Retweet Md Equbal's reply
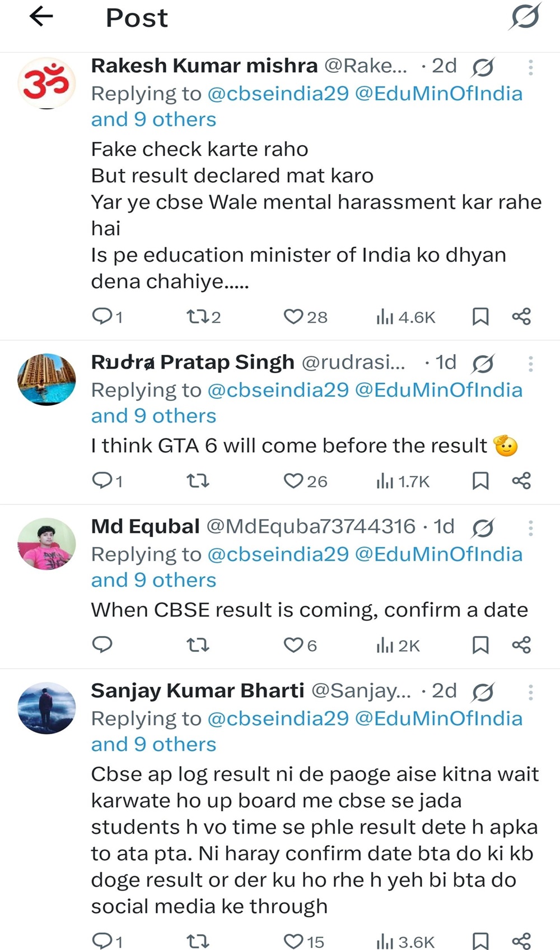Image resolution: width=560 pixels, height=950 pixels. pos(198,645)
